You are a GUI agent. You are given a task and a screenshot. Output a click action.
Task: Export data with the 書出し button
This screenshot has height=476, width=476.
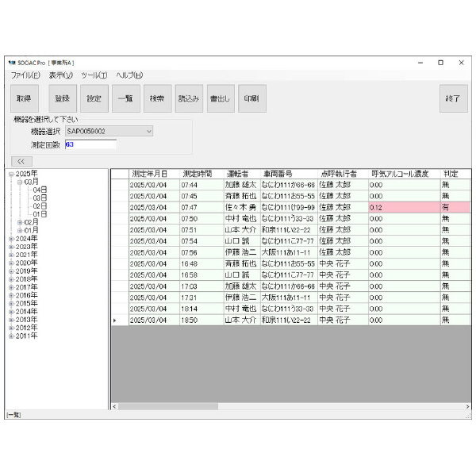[x=220, y=98]
